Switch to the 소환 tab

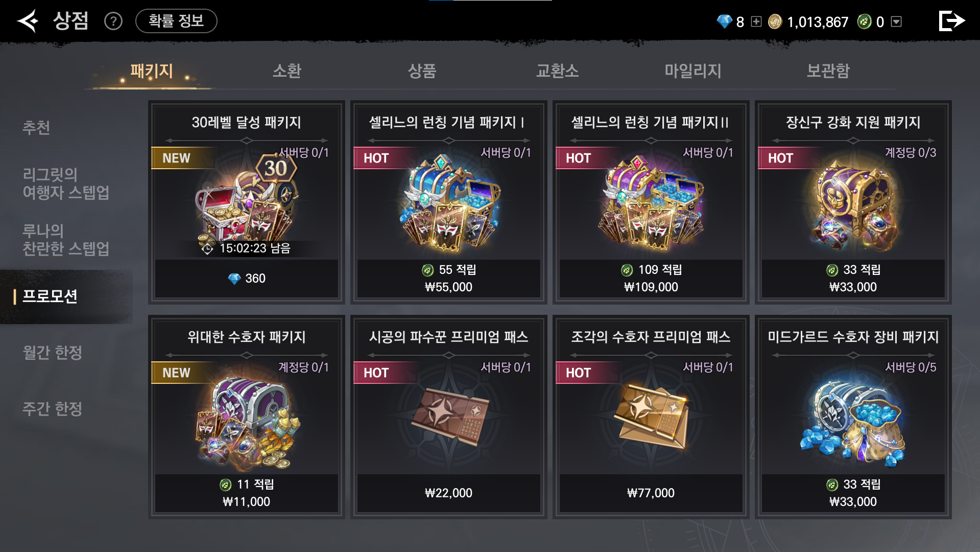click(x=286, y=71)
